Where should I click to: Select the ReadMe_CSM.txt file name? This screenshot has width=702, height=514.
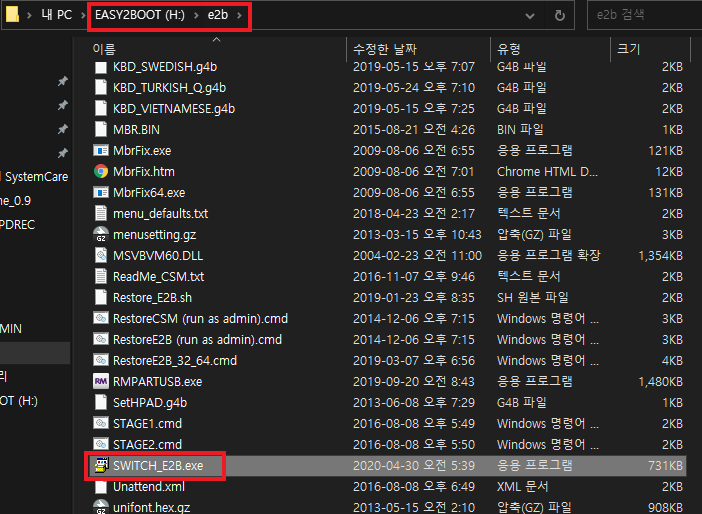click(158, 277)
